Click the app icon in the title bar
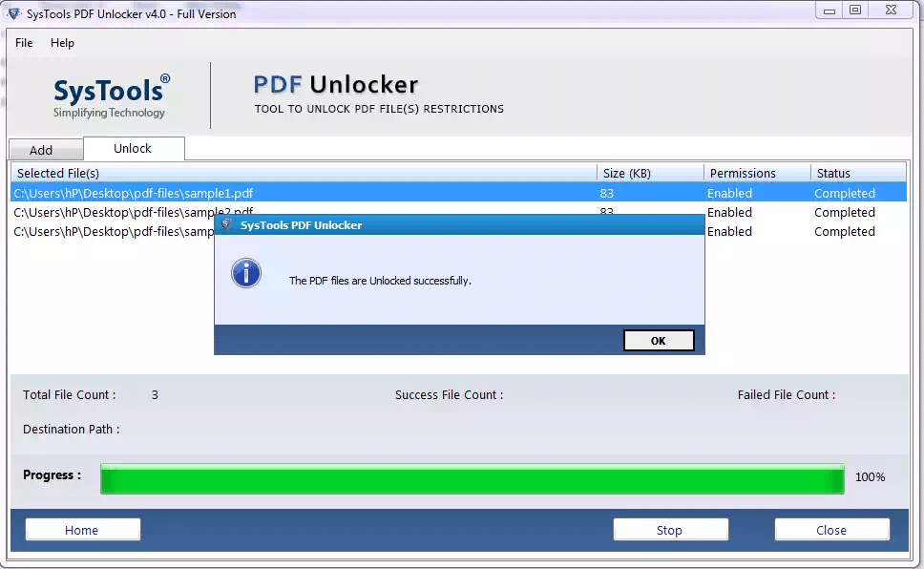This screenshot has height=569, width=924. point(14,13)
